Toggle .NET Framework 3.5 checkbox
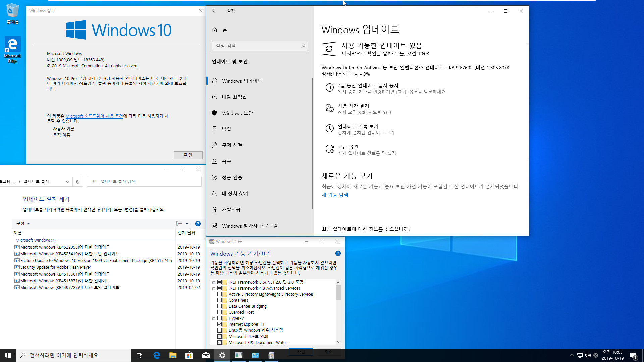The image size is (644, 362). click(220, 282)
